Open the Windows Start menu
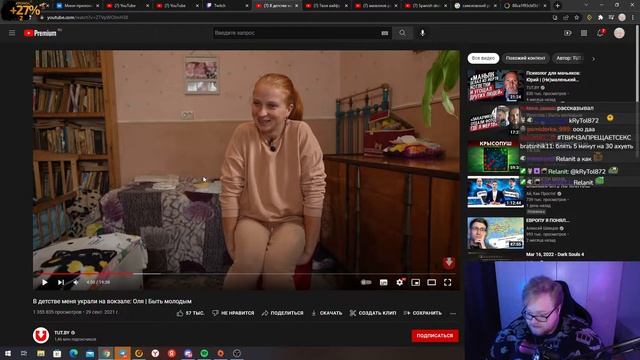 pyautogui.click(x=8, y=353)
